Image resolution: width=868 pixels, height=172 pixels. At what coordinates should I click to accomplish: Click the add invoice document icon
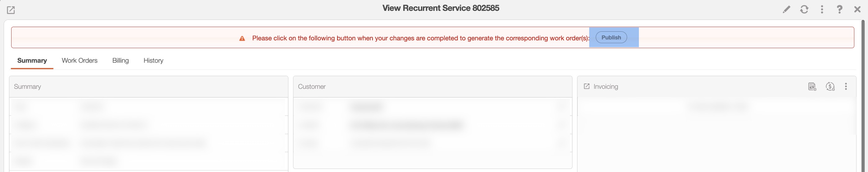(x=812, y=87)
